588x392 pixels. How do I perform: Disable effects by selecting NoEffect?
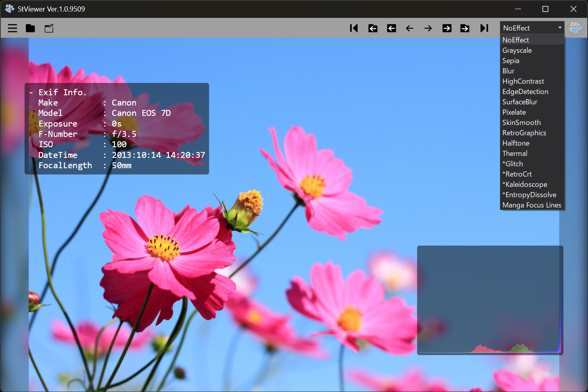[515, 40]
